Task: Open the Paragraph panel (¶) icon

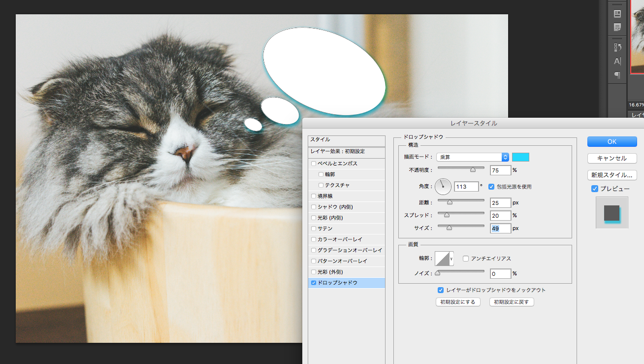Action: pyautogui.click(x=617, y=75)
